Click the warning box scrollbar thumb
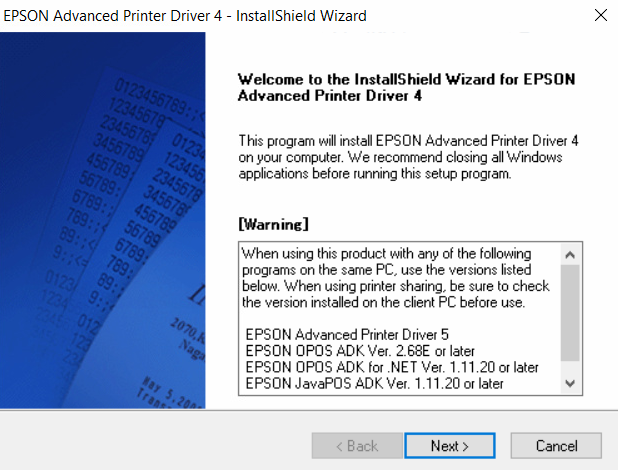 pyautogui.click(x=570, y=312)
